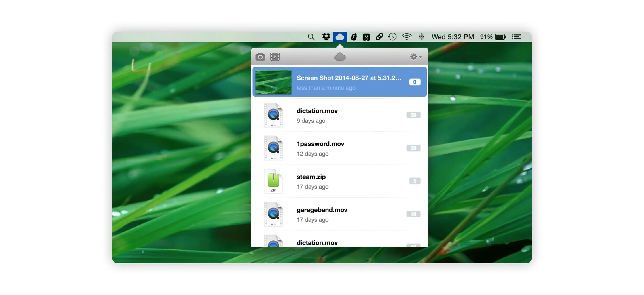Click the 'less than a minute ago' timestamp
644x295 pixels.
tap(326, 88)
